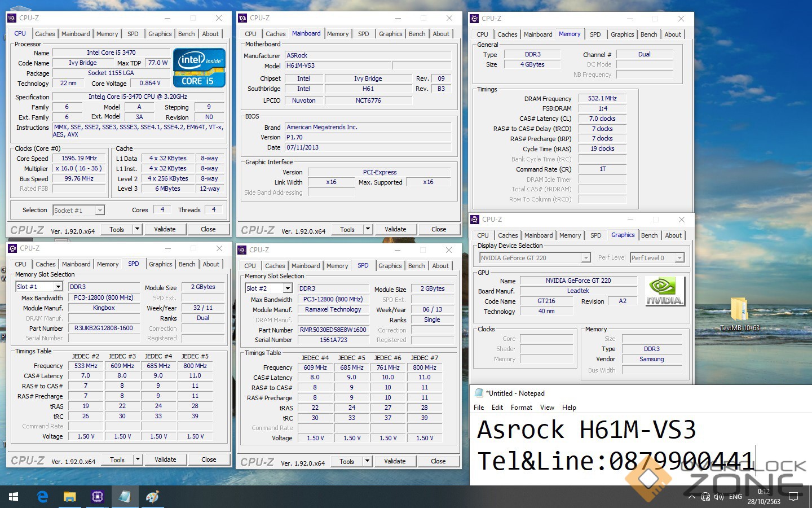The width and height of the screenshot is (812, 508).
Task: Show hidden system tray icons
Action: pos(691,497)
